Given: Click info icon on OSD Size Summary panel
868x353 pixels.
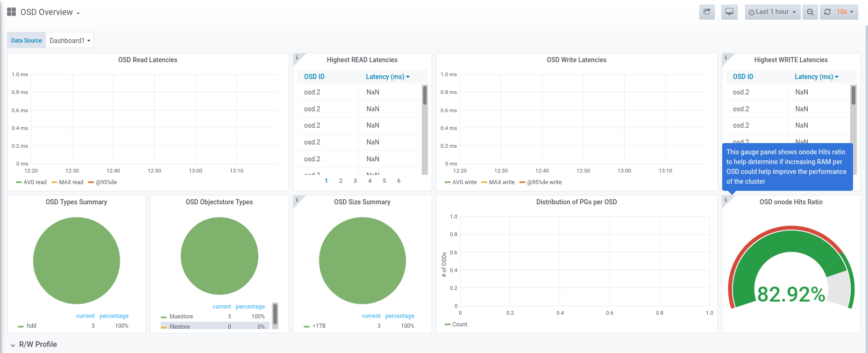Looking at the screenshot, I should (297, 199).
